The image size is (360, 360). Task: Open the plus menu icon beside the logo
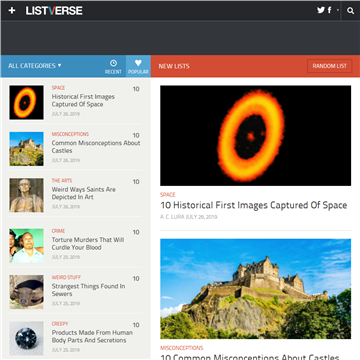(x=12, y=11)
